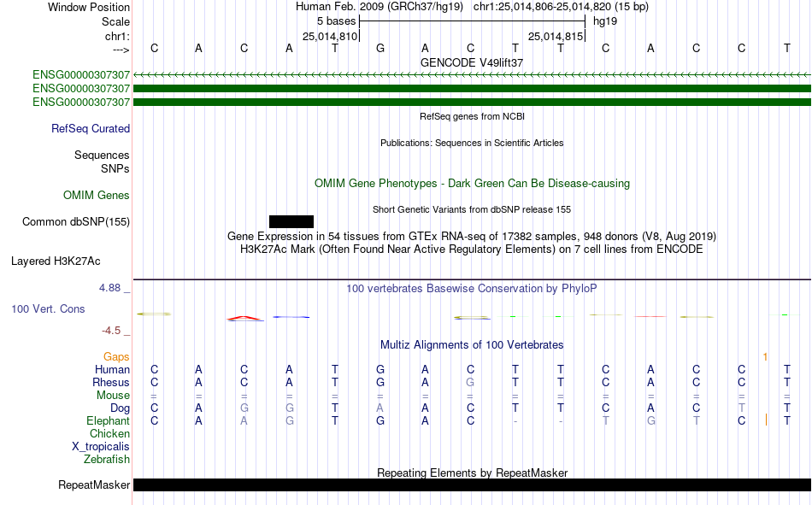The image size is (812, 505).
Task: Click the gray A in the Dog row
Action: 380,408
